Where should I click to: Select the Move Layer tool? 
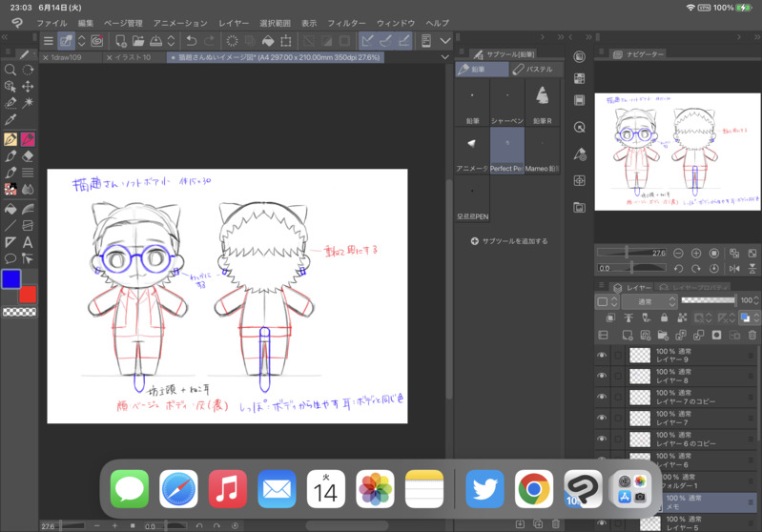28,87
